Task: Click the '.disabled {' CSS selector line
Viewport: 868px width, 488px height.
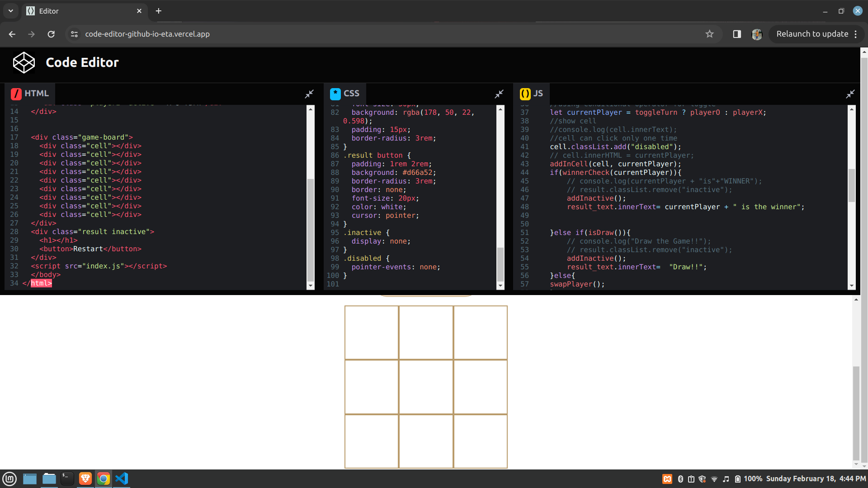Action: 366,258
